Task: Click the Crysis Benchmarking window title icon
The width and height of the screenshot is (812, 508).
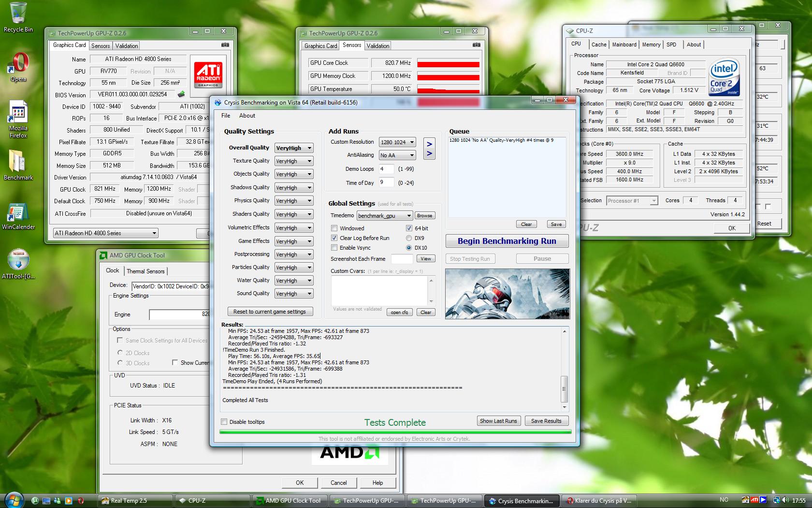Action: 217,103
